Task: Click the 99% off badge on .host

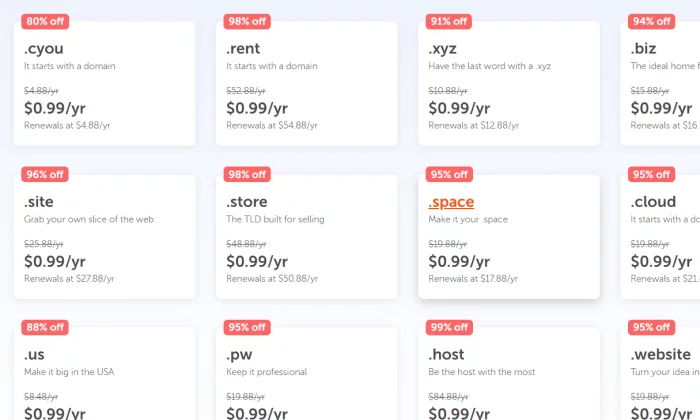Action: click(x=449, y=327)
